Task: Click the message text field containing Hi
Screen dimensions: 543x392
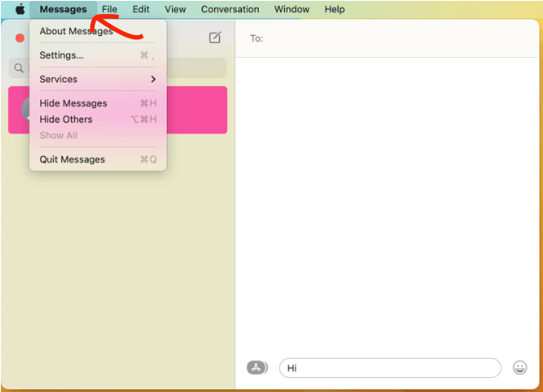Action: pos(390,367)
